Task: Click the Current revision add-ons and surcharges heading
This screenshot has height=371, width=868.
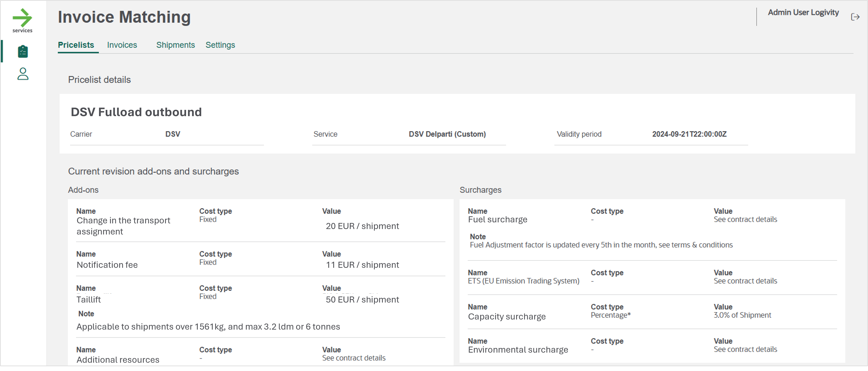Action: (153, 171)
